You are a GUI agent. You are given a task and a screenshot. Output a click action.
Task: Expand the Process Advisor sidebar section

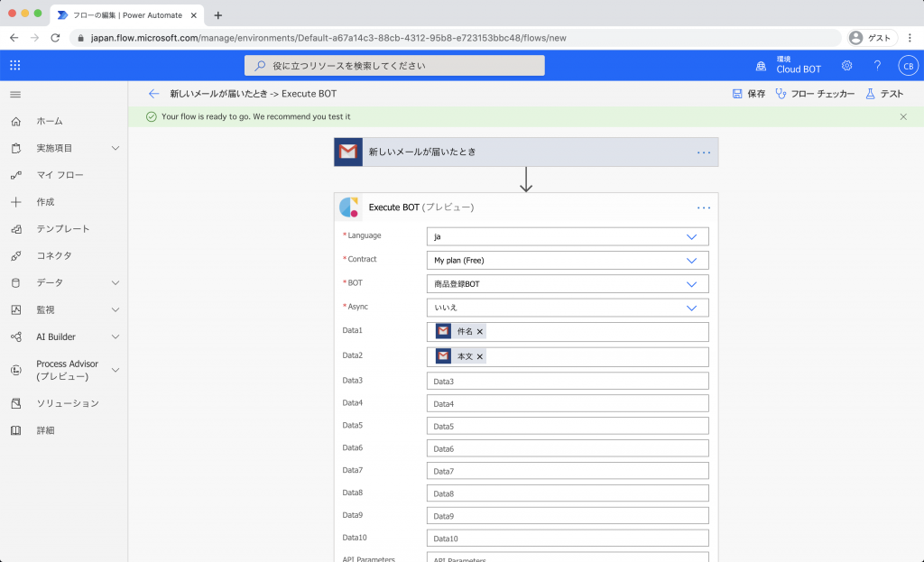click(x=115, y=370)
